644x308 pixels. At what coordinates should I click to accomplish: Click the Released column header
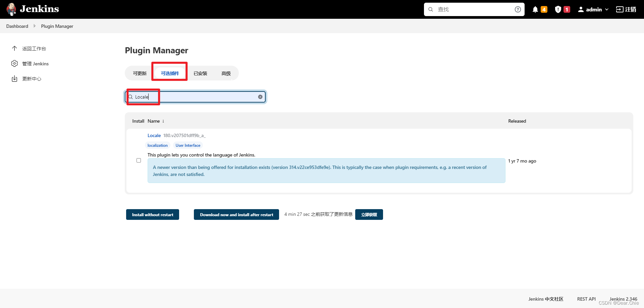517,121
